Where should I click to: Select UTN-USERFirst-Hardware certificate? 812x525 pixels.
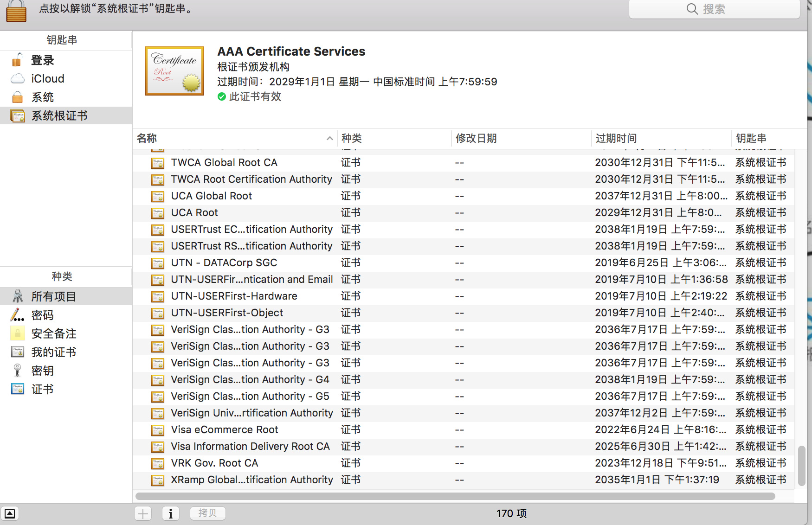(x=463, y=296)
